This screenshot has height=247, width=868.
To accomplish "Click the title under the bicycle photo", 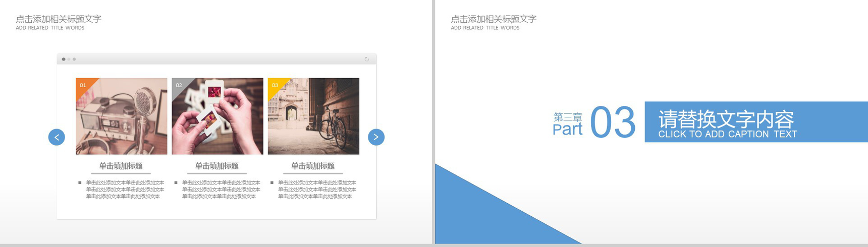I will pyautogui.click(x=313, y=166).
